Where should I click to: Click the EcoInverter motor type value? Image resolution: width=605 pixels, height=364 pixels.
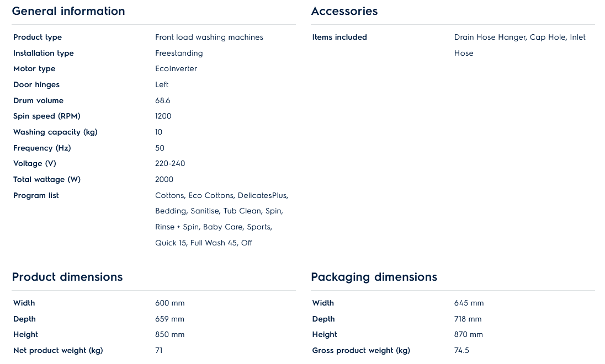[176, 69]
